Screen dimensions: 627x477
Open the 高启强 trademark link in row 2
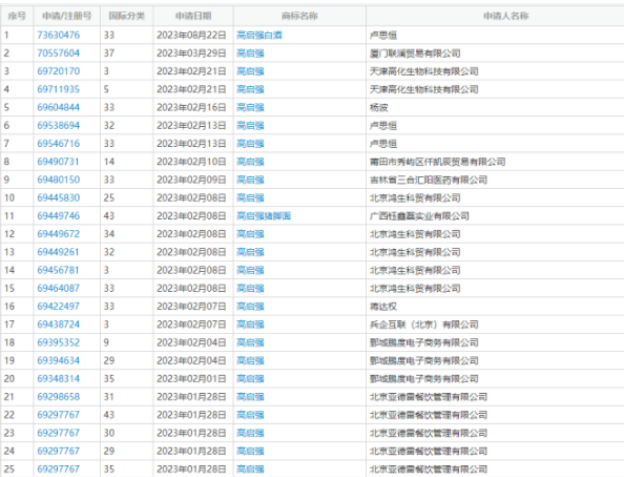click(250, 53)
